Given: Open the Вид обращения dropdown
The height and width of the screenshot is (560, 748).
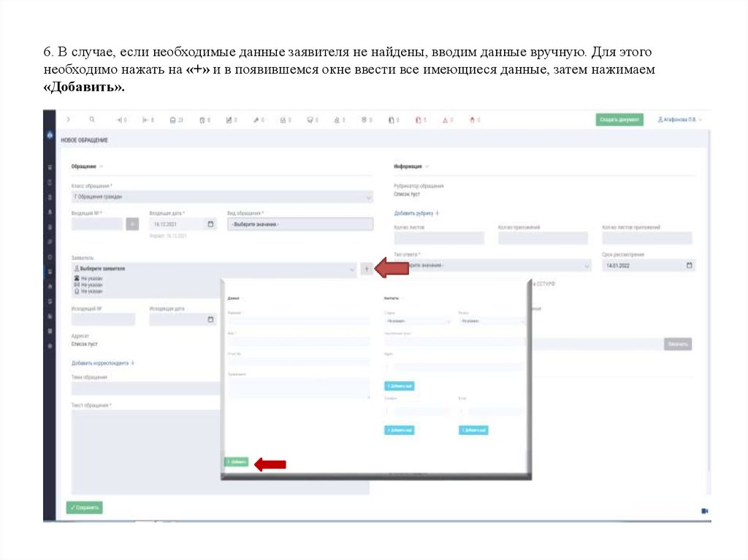Looking at the screenshot, I should tap(300, 224).
